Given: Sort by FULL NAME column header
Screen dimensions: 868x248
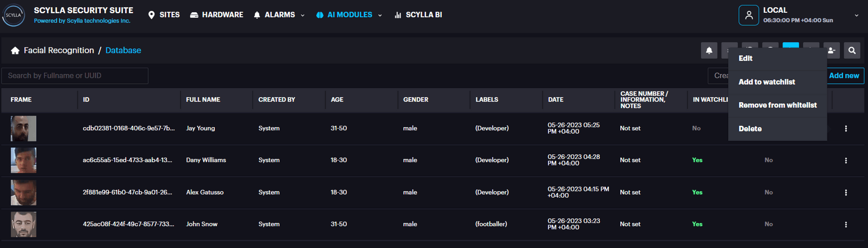Looking at the screenshot, I should coord(203,100).
